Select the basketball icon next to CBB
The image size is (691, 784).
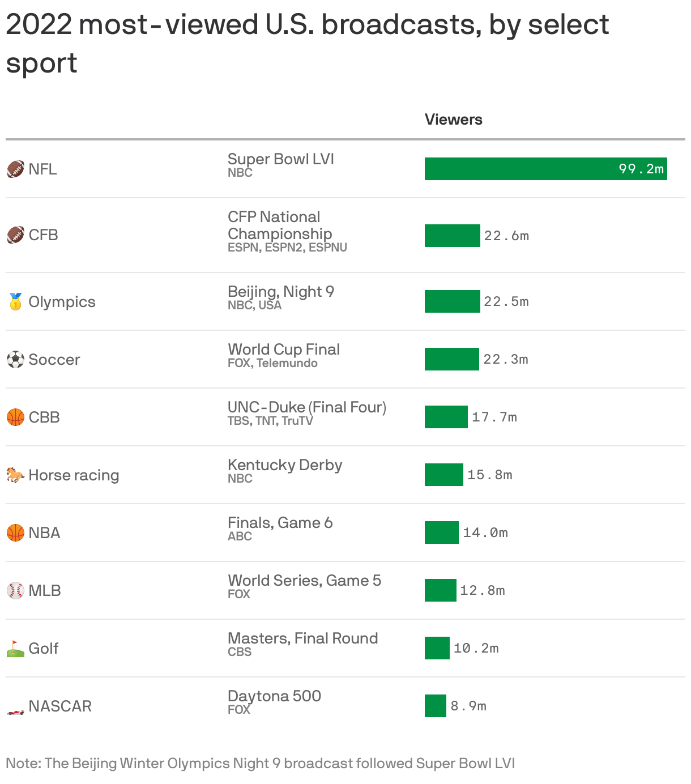click(x=15, y=417)
